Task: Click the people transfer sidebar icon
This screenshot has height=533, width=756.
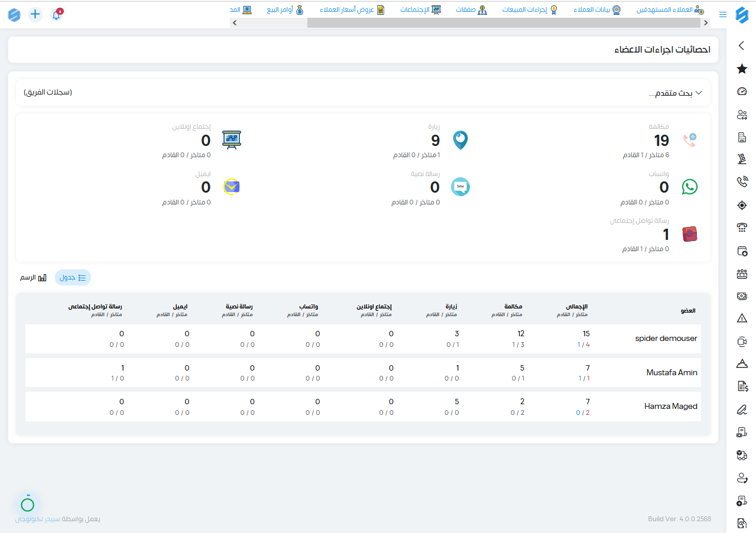Action: pos(742,115)
